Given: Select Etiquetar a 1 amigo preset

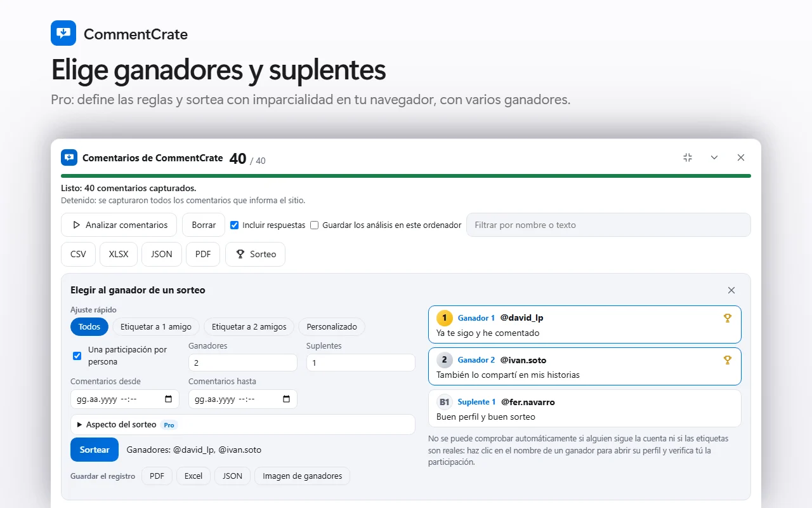Looking at the screenshot, I should (156, 326).
